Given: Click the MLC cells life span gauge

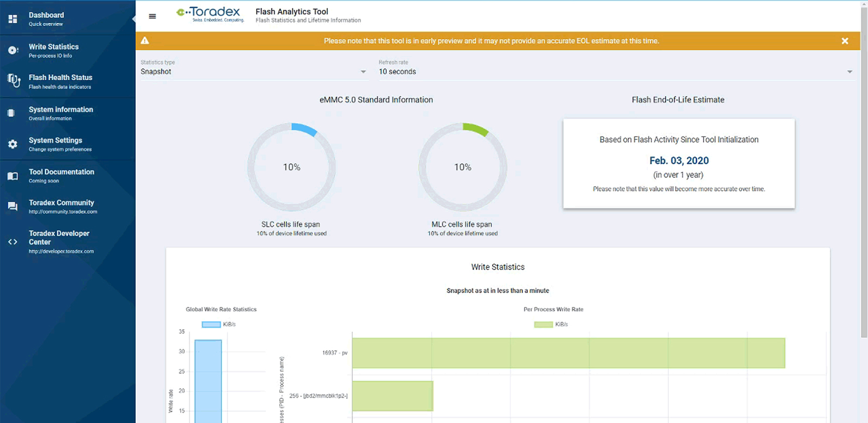Looking at the screenshot, I should coord(463,167).
